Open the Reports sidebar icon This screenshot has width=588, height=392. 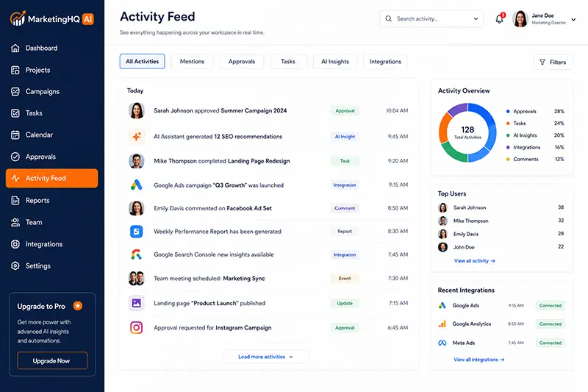[x=15, y=200]
